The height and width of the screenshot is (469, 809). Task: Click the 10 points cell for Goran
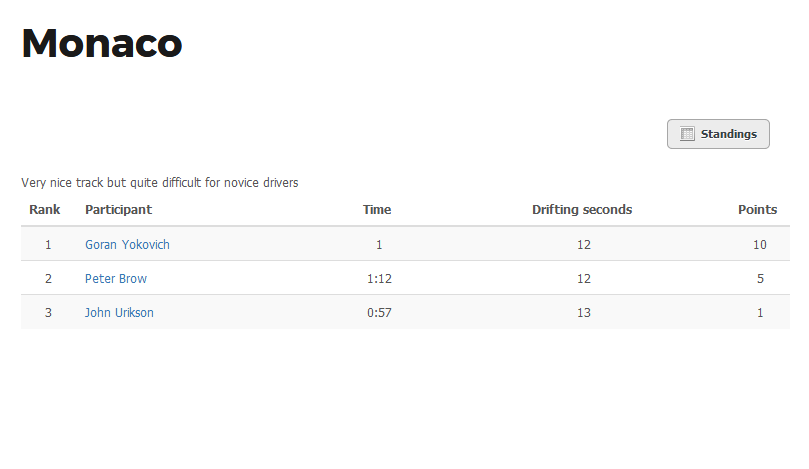[x=759, y=245]
